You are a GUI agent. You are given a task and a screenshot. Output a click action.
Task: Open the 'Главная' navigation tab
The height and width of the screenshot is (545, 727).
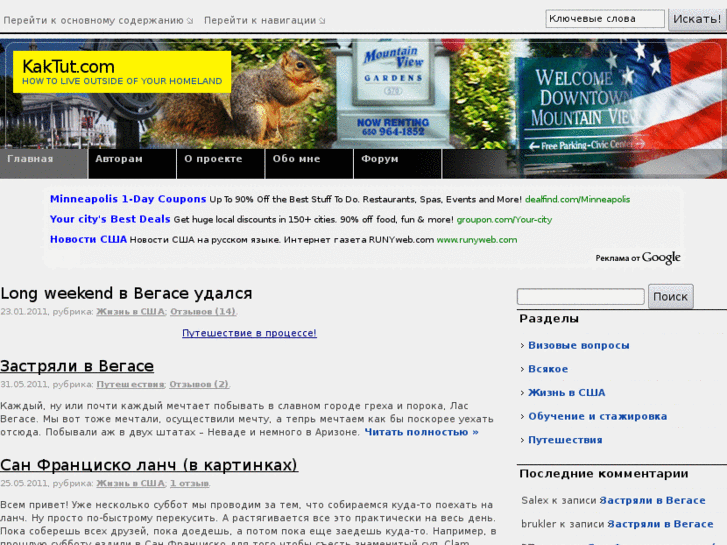pyautogui.click(x=44, y=163)
